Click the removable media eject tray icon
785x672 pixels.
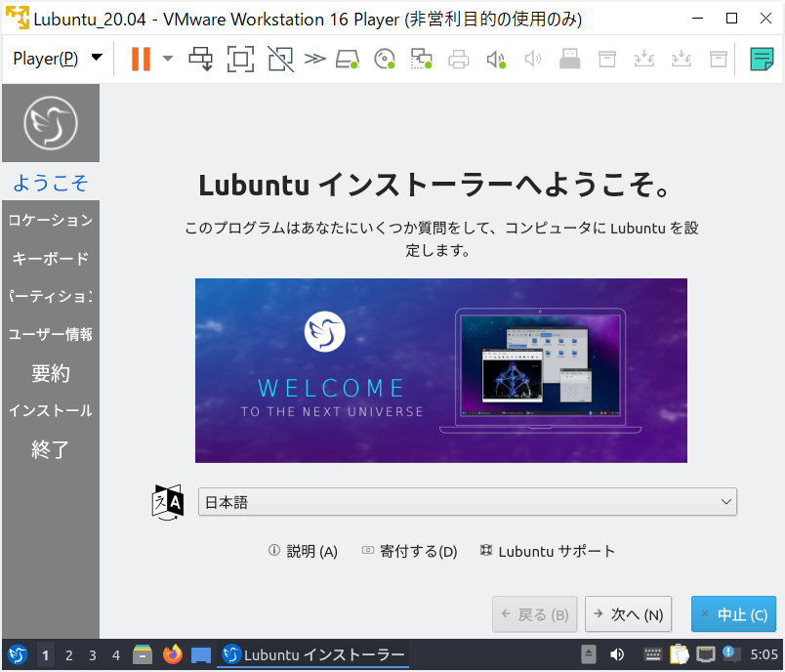[588, 654]
